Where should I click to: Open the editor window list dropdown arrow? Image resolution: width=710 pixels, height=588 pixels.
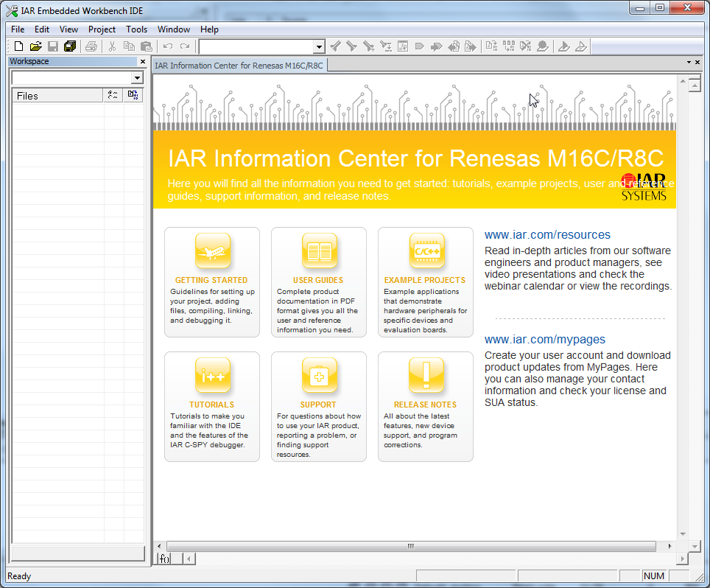coord(688,63)
